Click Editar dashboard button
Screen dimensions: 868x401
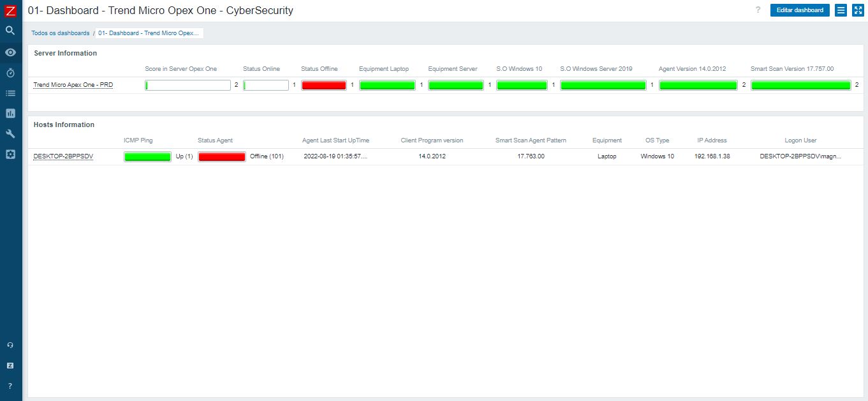click(800, 10)
